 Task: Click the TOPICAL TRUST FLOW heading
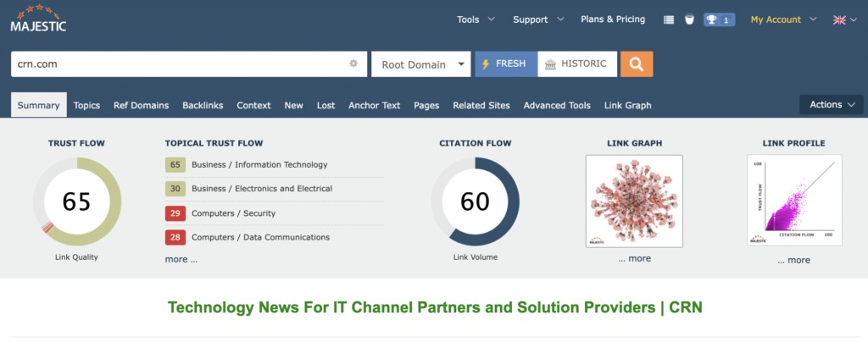click(x=214, y=143)
